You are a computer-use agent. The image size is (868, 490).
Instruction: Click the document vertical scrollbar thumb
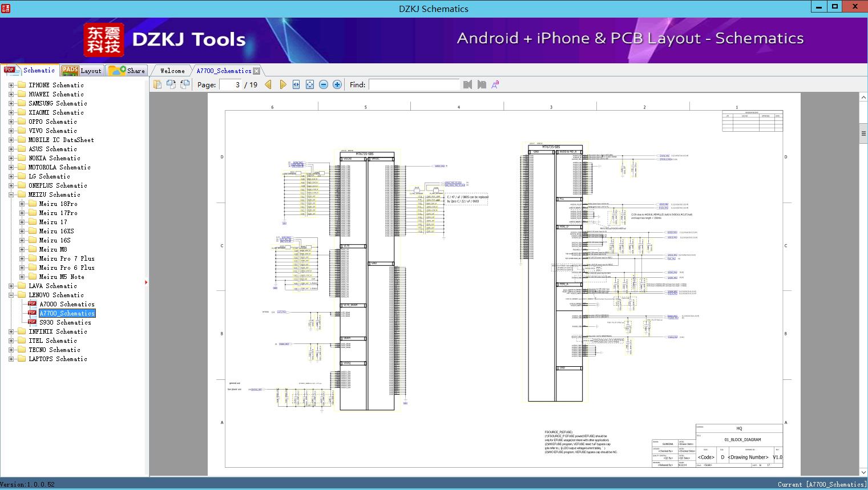863,134
